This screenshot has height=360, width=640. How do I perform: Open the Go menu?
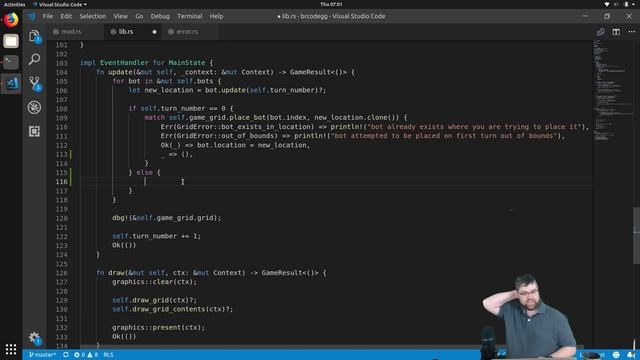coord(139,16)
